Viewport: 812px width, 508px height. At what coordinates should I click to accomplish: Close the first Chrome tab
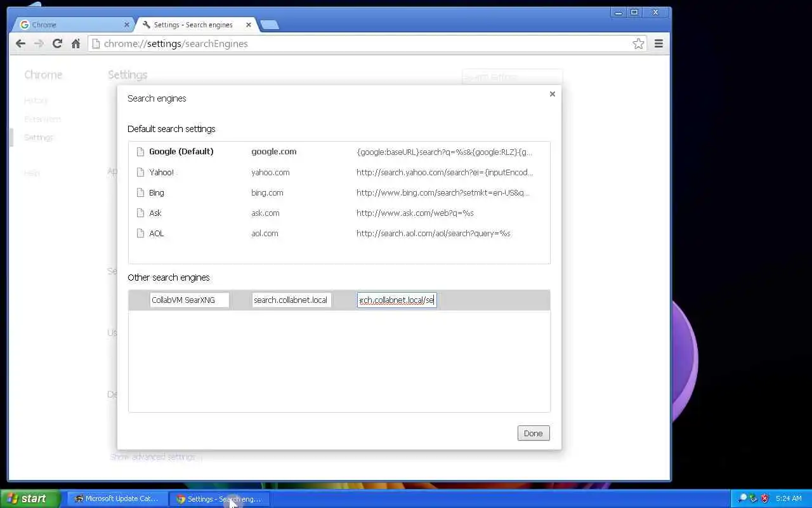pyautogui.click(x=126, y=25)
